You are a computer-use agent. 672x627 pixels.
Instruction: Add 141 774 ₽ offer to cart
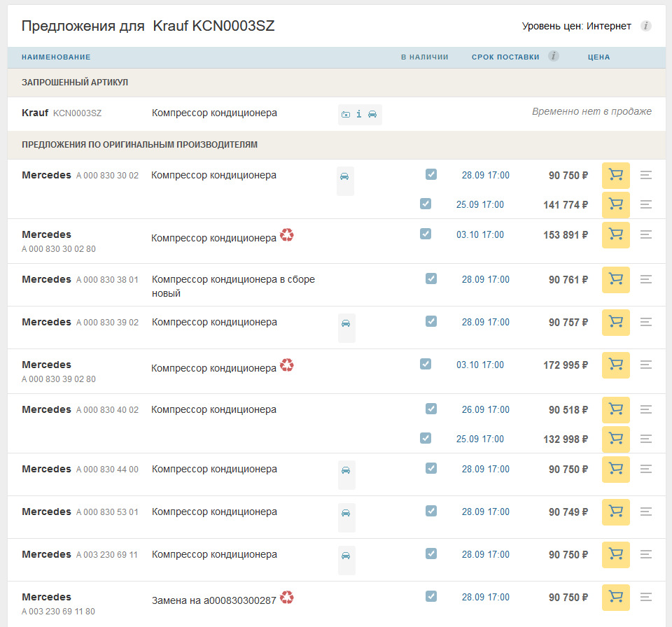pos(616,204)
